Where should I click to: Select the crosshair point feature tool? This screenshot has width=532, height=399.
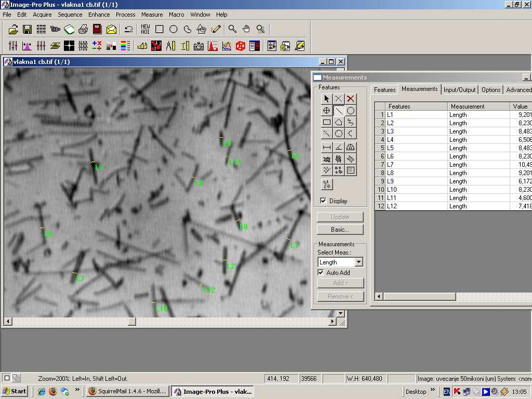coord(326,111)
